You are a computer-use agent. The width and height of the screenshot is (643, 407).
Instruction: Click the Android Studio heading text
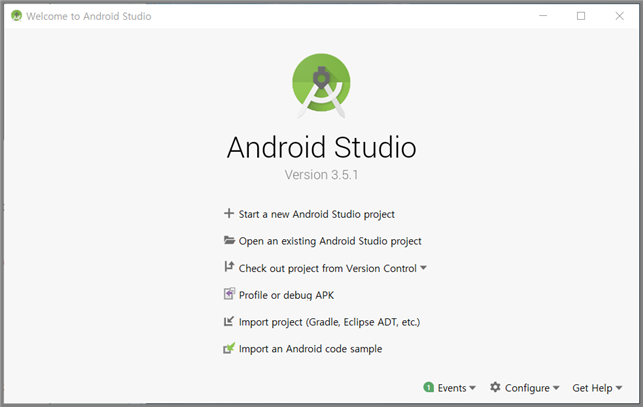322,147
